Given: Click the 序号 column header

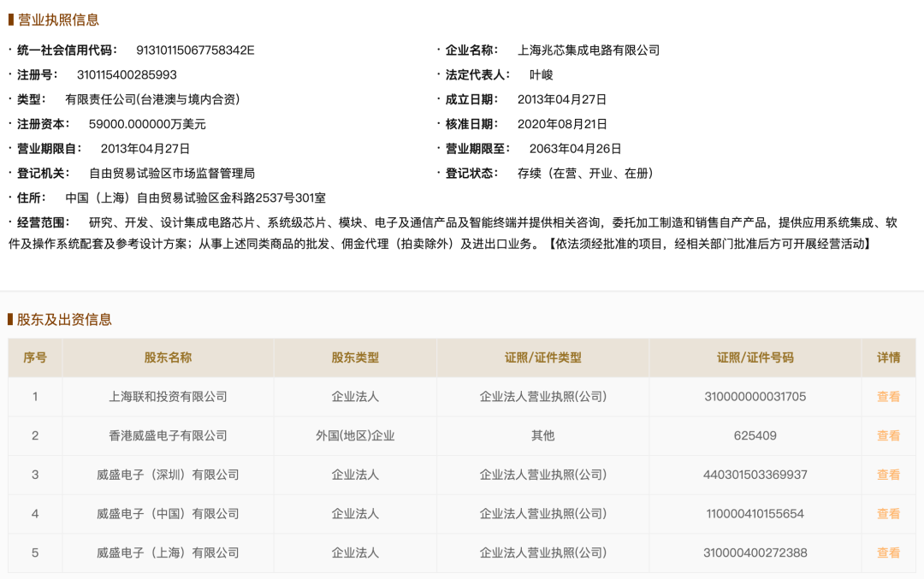Looking at the screenshot, I should (x=35, y=357).
